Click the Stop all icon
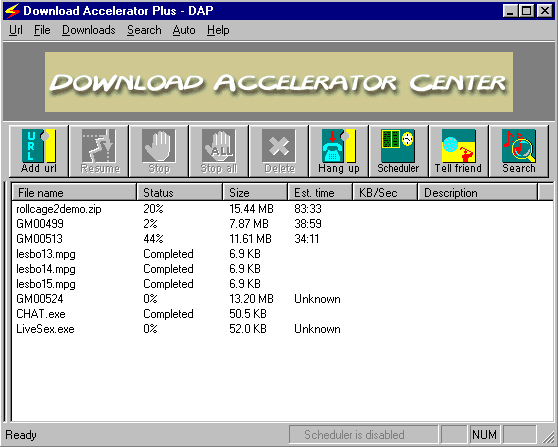 pos(219,151)
